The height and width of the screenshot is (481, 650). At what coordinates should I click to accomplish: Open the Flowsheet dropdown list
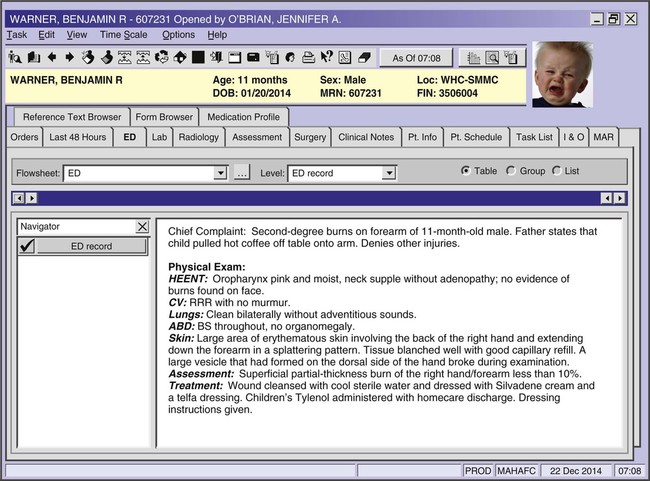[x=221, y=173]
